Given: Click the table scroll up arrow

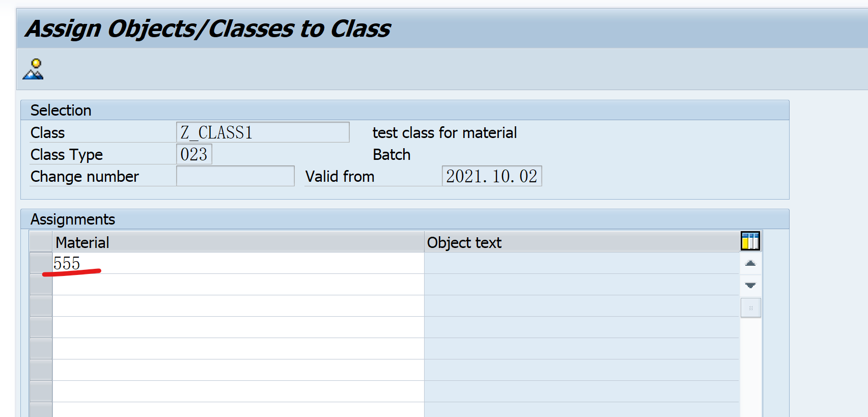Looking at the screenshot, I should coord(750,263).
